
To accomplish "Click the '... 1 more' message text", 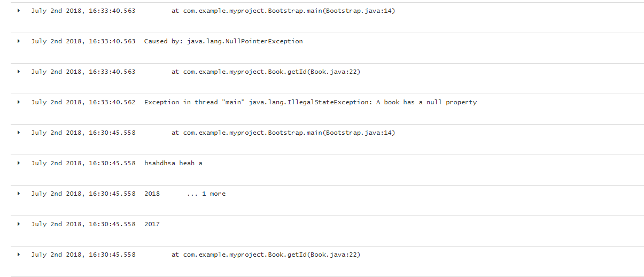I will (206, 194).
